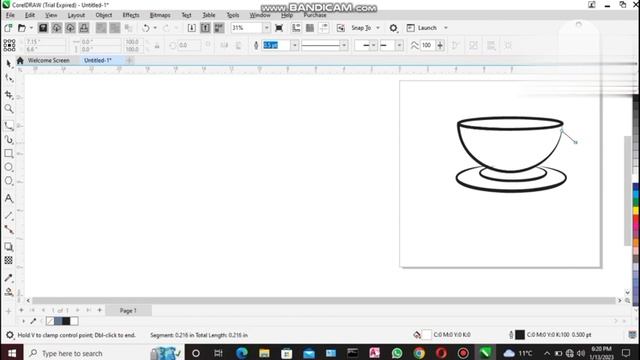
Task: Select the Parallel Dimension line tool
Action: point(9,216)
